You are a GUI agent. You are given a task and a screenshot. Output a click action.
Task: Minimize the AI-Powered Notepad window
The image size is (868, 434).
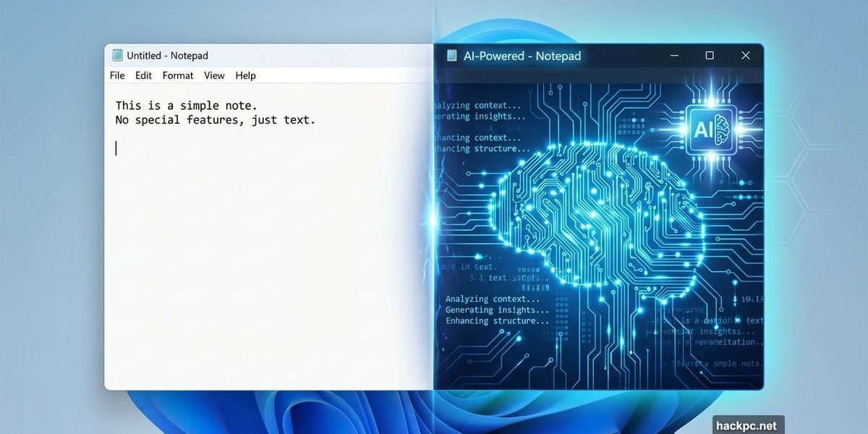pos(674,56)
